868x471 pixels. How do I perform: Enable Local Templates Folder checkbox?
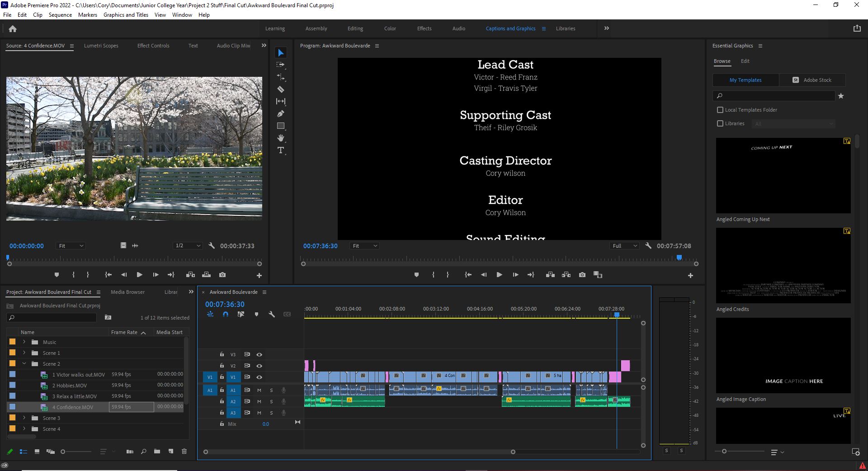(x=720, y=110)
